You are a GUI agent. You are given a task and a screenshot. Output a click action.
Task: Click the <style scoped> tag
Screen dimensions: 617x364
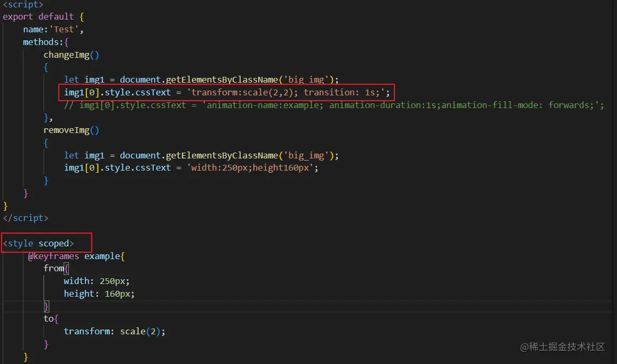(x=38, y=244)
